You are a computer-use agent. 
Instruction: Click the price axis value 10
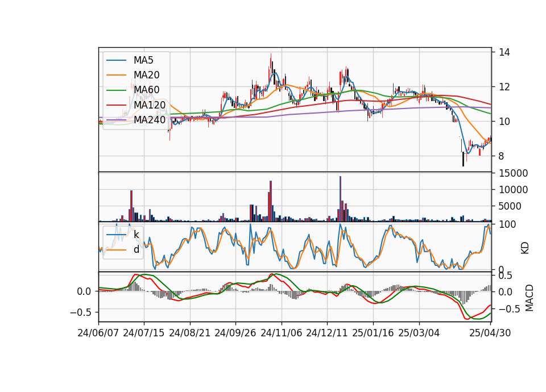(x=504, y=122)
